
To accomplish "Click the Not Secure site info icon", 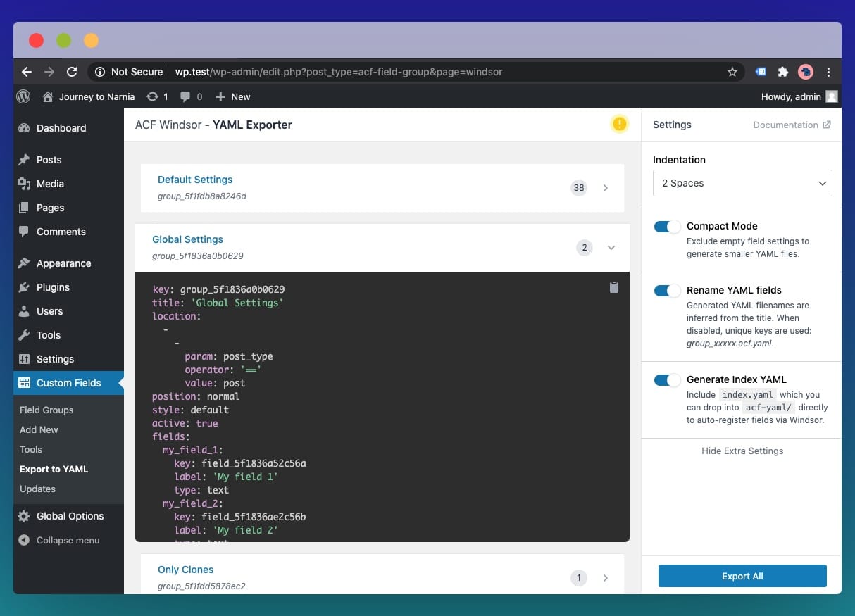I will pyautogui.click(x=100, y=72).
